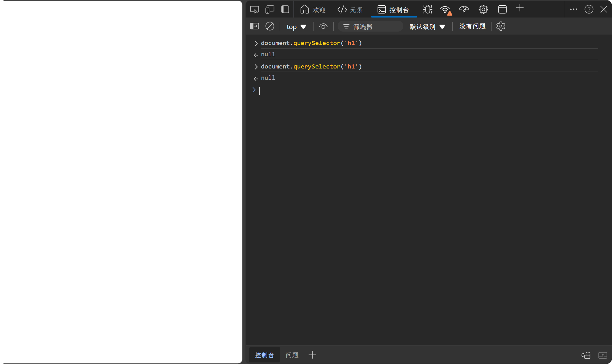Open DevTools customize three-dot menu
This screenshot has width=612, height=364.
(x=574, y=9)
